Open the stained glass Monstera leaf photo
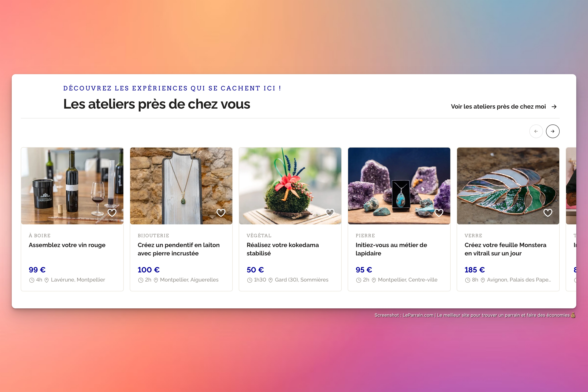This screenshot has height=392, width=588. 508,186
